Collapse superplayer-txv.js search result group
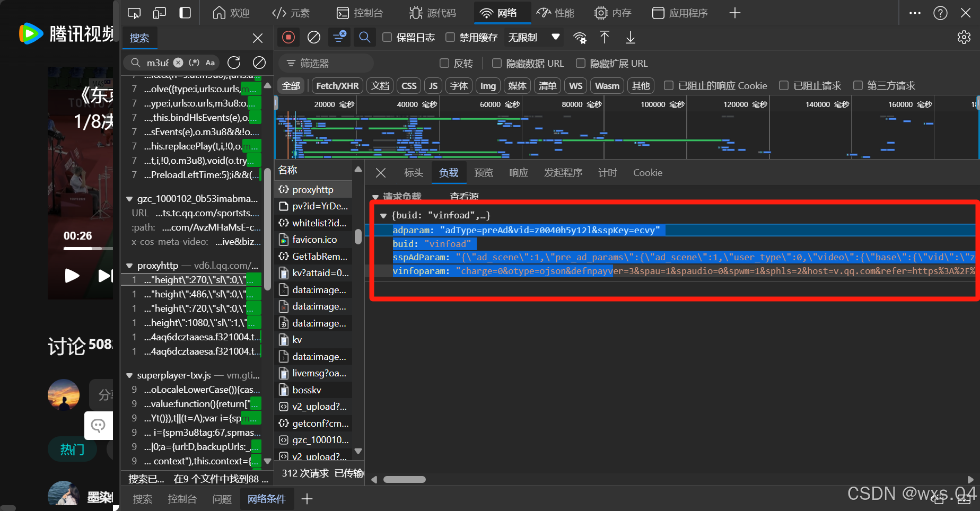The height and width of the screenshot is (511, 980). point(129,375)
